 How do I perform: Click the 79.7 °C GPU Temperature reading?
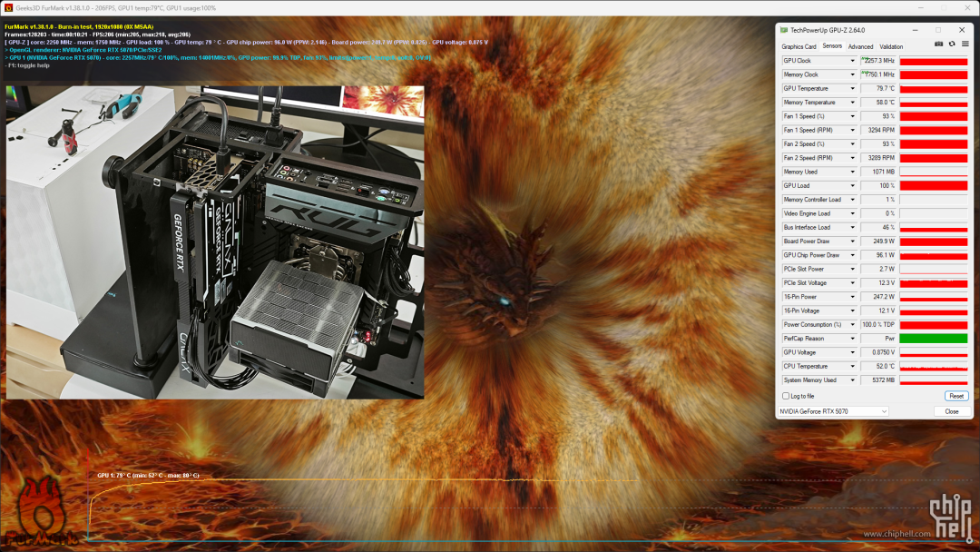pos(878,89)
